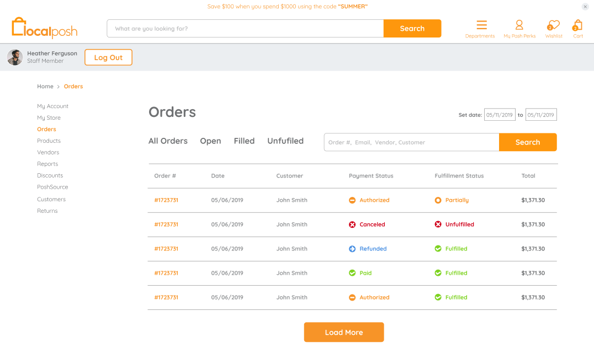Focus the 'What are you looking for?' field

click(245, 28)
